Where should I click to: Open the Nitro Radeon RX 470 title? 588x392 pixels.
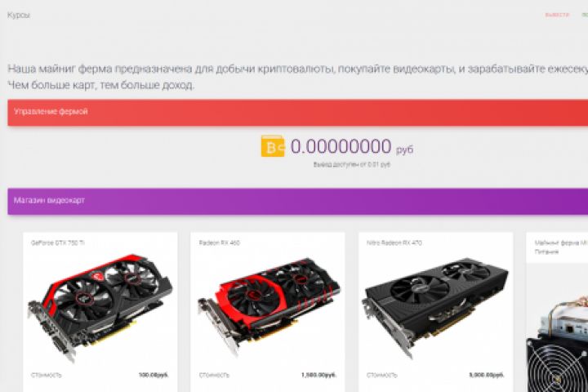click(394, 243)
